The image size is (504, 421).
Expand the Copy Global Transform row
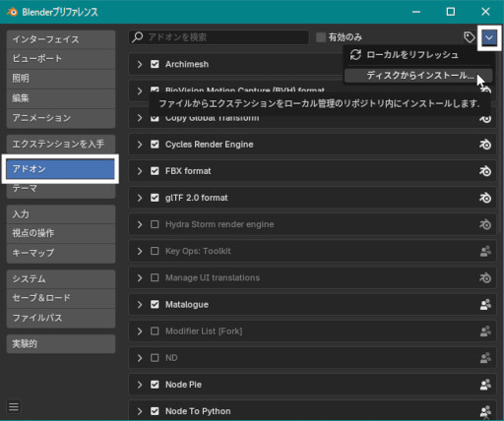(140, 118)
